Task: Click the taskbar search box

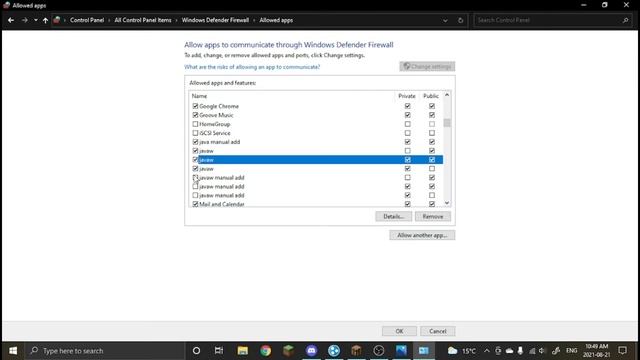Action: click(x=105, y=351)
